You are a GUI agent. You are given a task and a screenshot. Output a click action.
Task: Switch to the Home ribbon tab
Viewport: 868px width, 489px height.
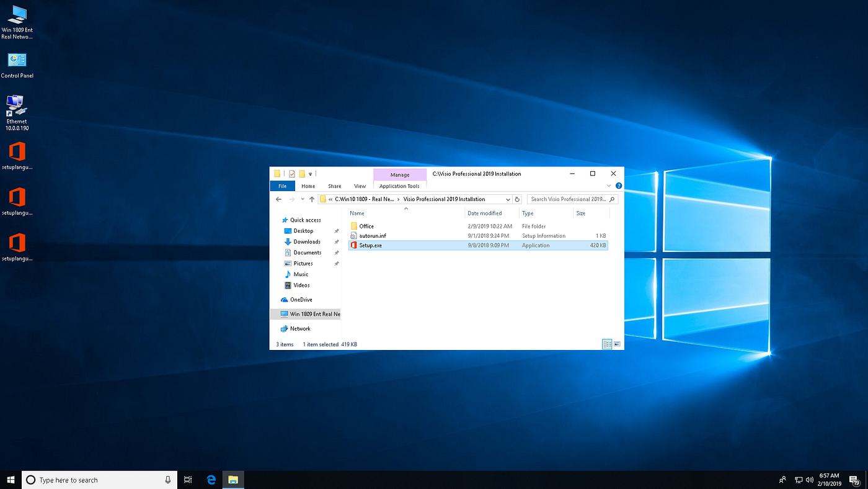pos(308,186)
